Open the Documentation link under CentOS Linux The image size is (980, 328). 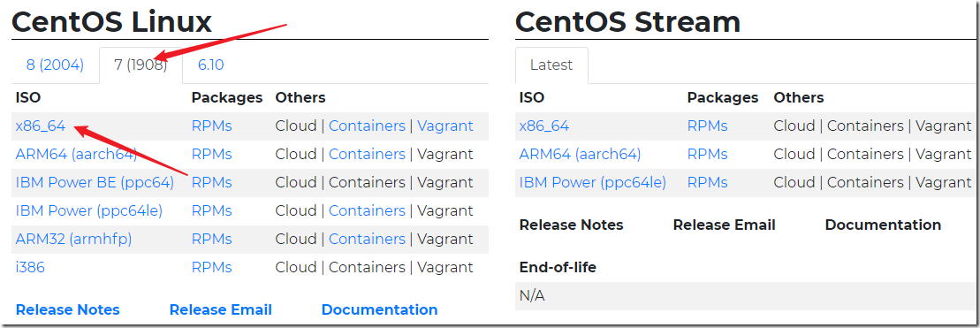379,310
